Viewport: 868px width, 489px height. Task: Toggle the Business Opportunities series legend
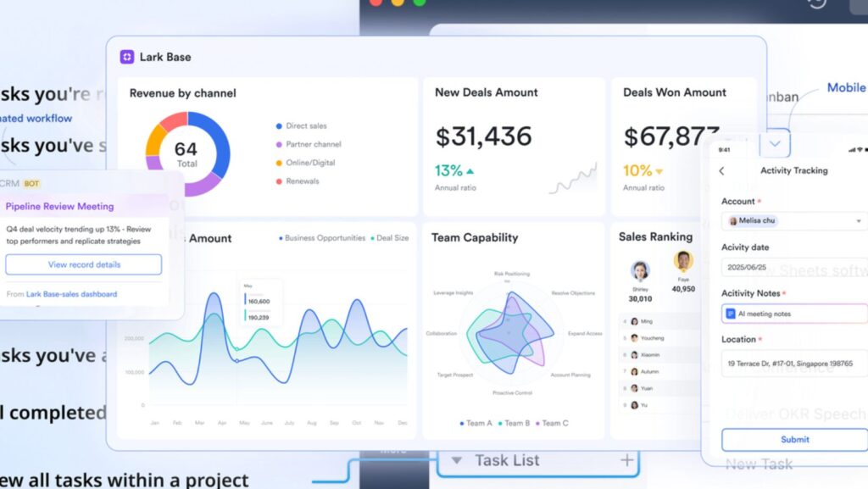(322, 238)
